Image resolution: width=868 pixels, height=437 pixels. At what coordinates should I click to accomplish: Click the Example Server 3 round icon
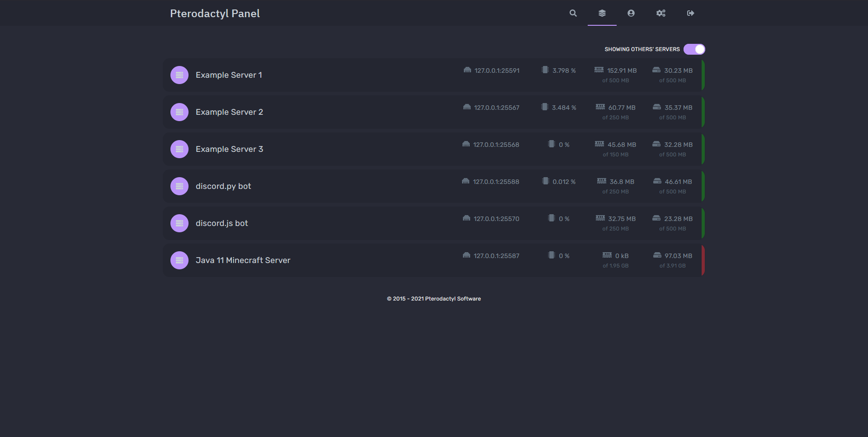click(179, 149)
